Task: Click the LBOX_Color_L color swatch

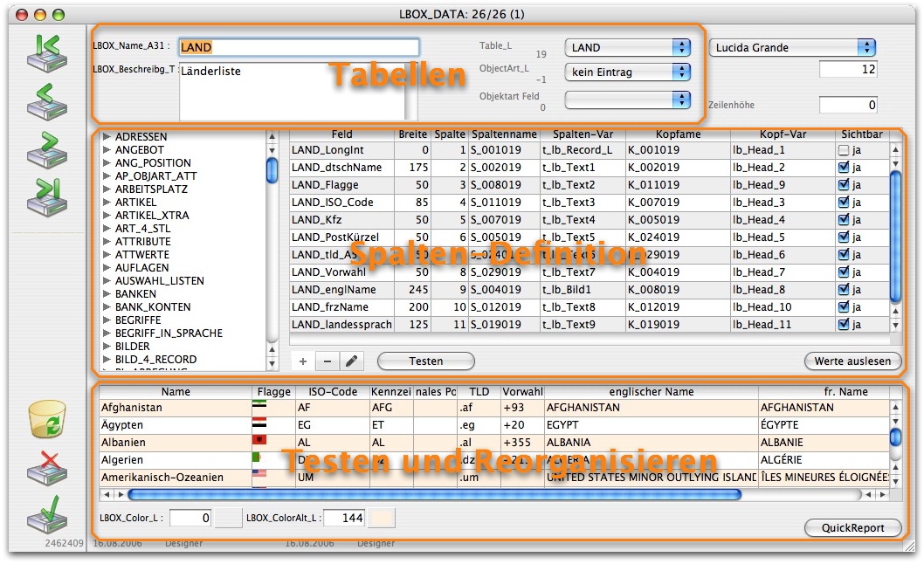Action: [x=228, y=518]
